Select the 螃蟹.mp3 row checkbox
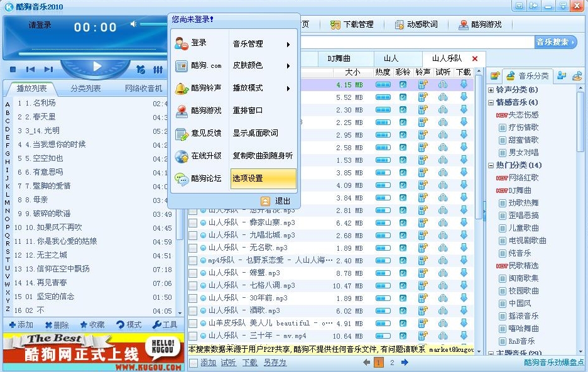The image size is (588, 372). [193, 273]
